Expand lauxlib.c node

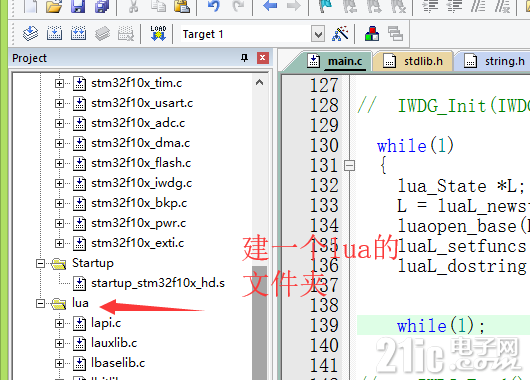pos(59,343)
